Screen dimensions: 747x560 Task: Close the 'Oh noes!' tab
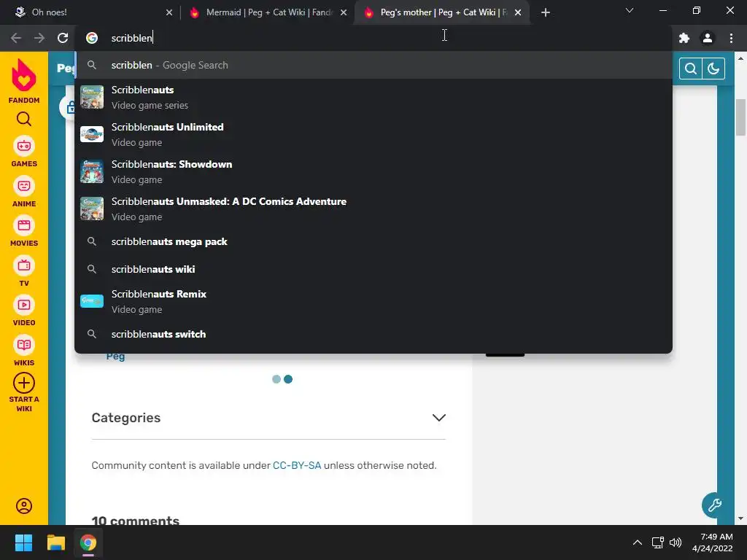click(169, 12)
